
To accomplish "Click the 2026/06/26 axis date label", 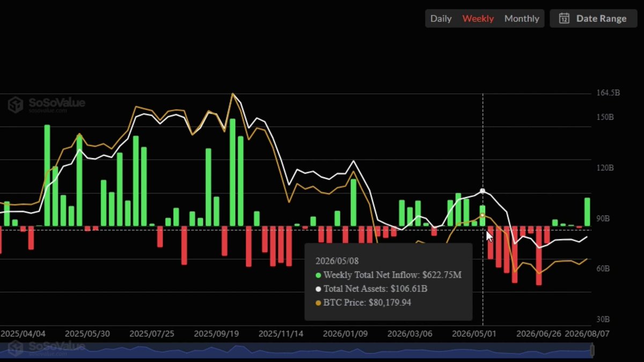I will [x=538, y=333].
